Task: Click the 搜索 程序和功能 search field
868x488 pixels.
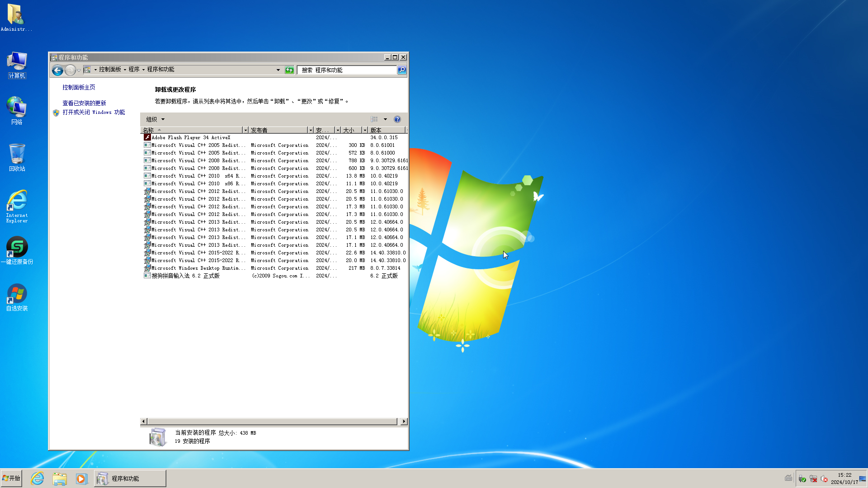Action: [x=347, y=70]
